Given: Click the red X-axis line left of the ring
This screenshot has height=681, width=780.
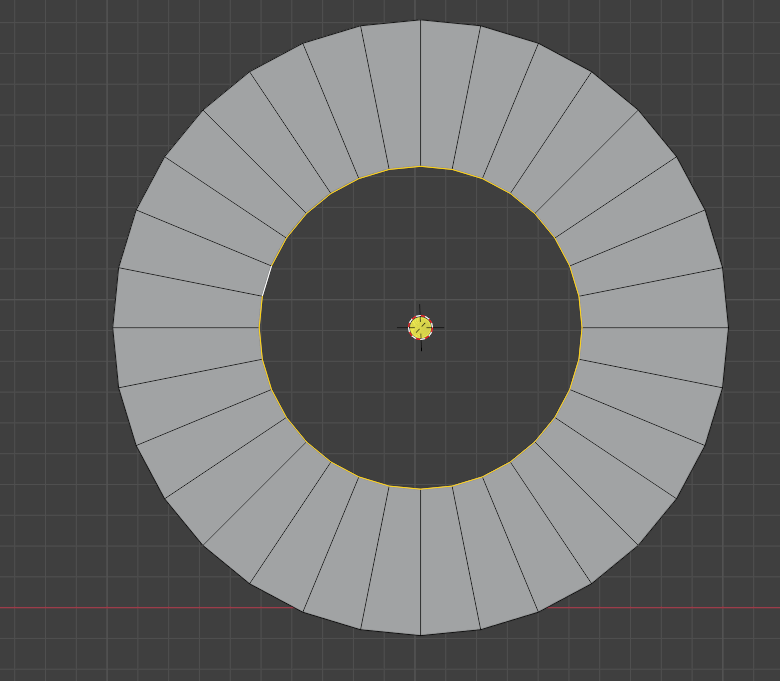Looking at the screenshot, I should pos(149,607).
